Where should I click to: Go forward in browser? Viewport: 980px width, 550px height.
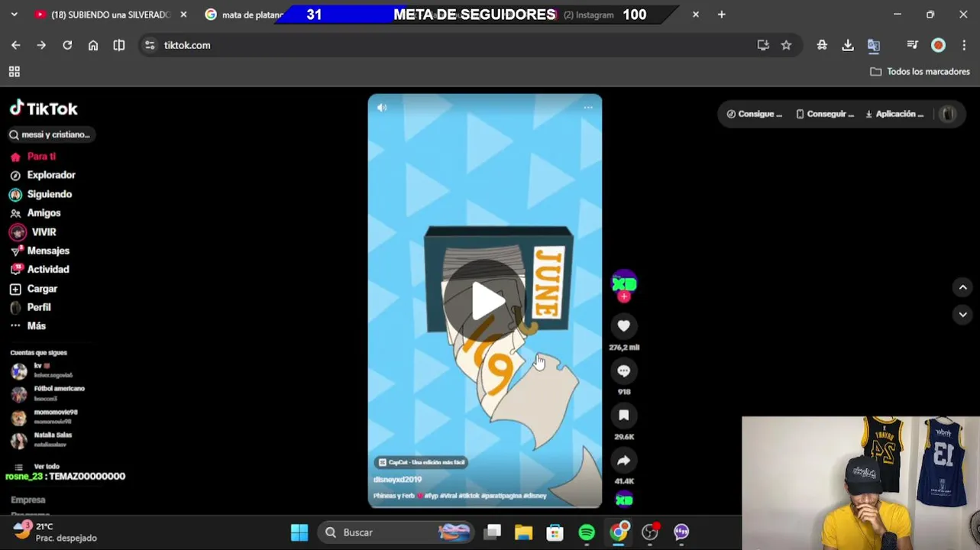[41, 45]
